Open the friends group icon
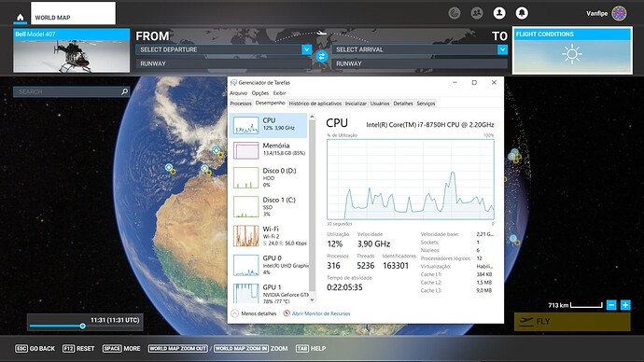Viewport: 644px width, 362px height. click(476, 13)
